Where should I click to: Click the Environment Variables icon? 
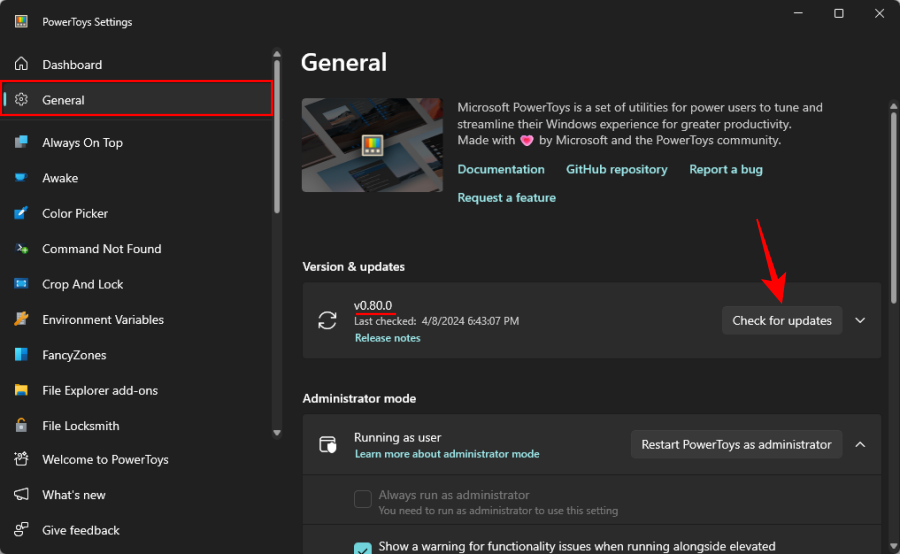pyautogui.click(x=21, y=319)
